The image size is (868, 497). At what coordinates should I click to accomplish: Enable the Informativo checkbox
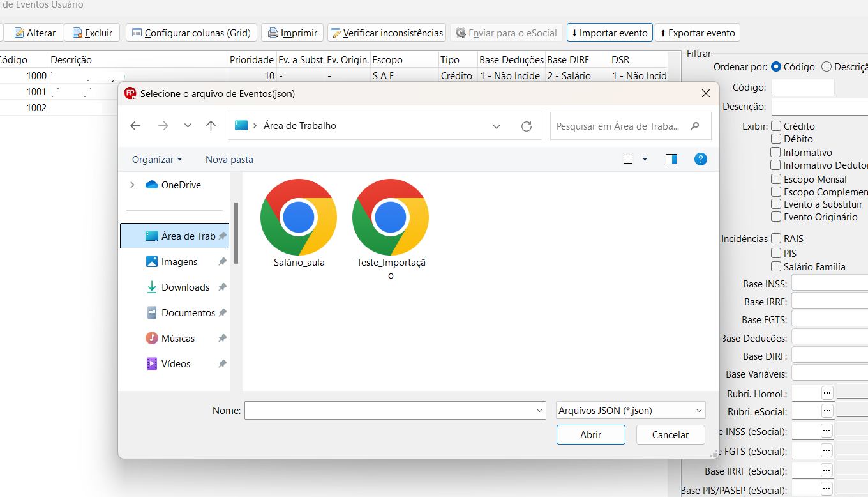pyautogui.click(x=776, y=152)
